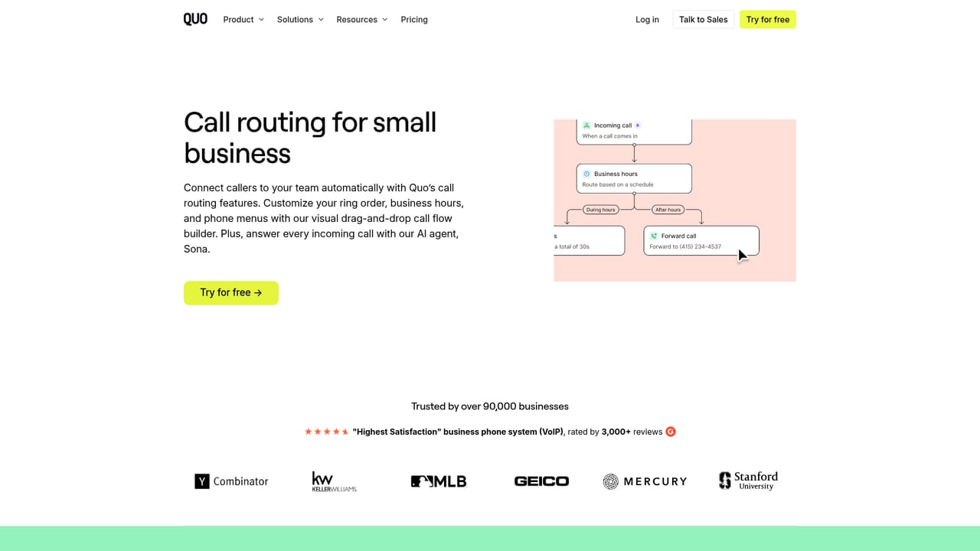Expand the Solutions dropdown
The width and height of the screenshot is (980, 551).
coord(300,19)
